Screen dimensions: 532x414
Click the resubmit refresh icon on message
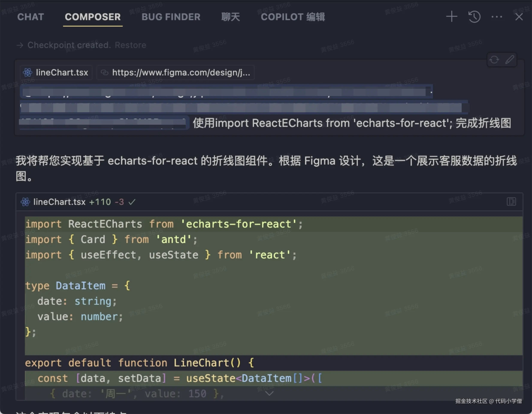pyautogui.click(x=494, y=60)
